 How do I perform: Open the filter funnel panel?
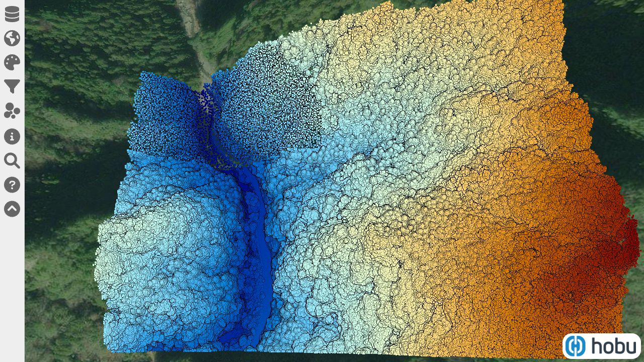click(12, 86)
